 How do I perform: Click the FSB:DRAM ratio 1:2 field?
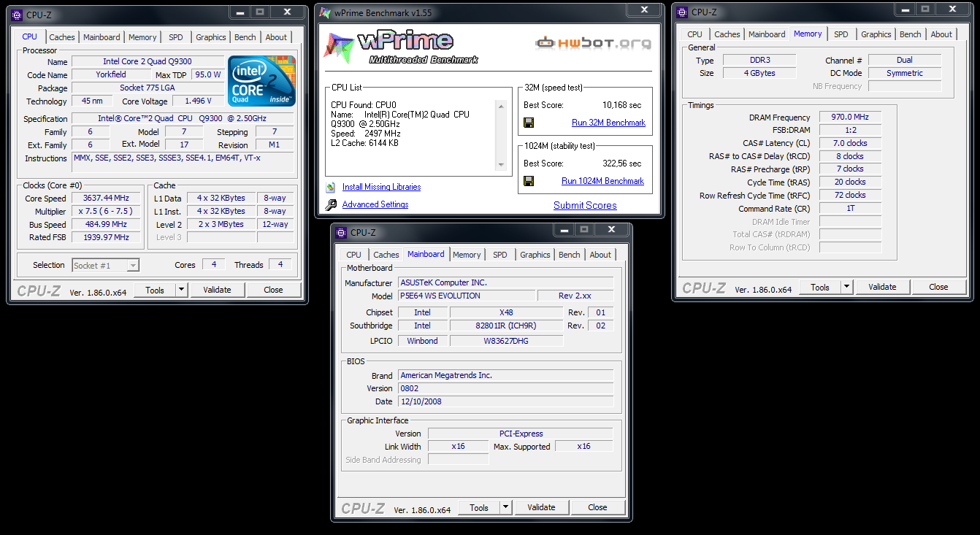(x=850, y=130)
